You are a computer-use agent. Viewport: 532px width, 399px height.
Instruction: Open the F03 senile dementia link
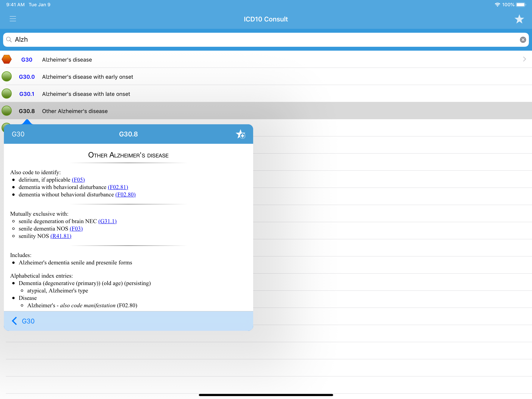[76, 229]
